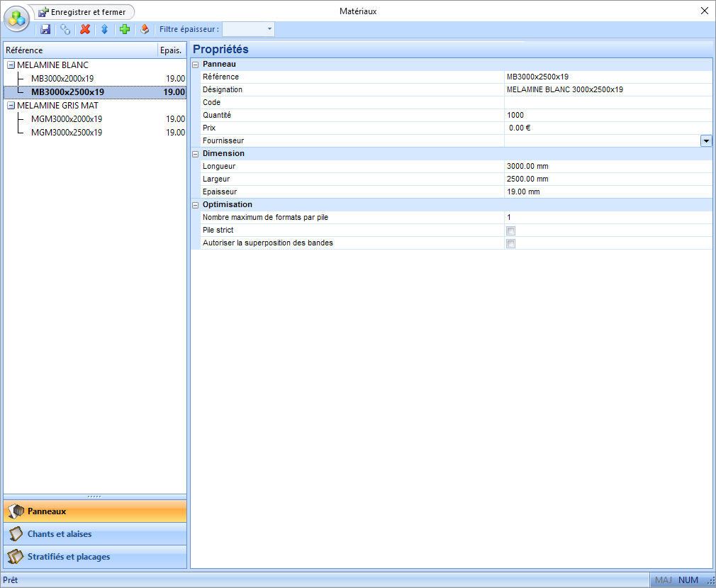This screenshot has width=716, height=588.
Task: Delete item with the red X icon
Action: point(85,29)
